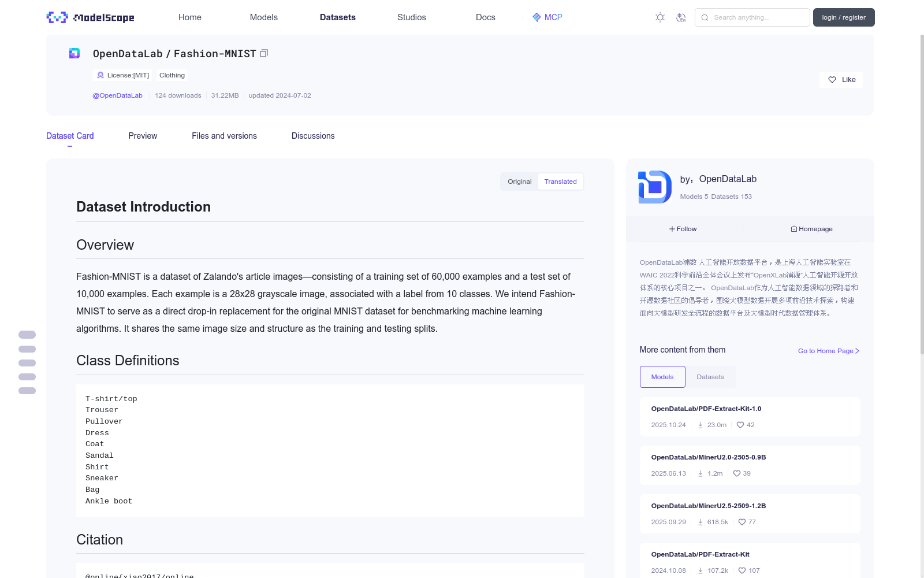
Task: Click the heart icon for MinerU2.0-2505-0.9B
Action: 737,473
